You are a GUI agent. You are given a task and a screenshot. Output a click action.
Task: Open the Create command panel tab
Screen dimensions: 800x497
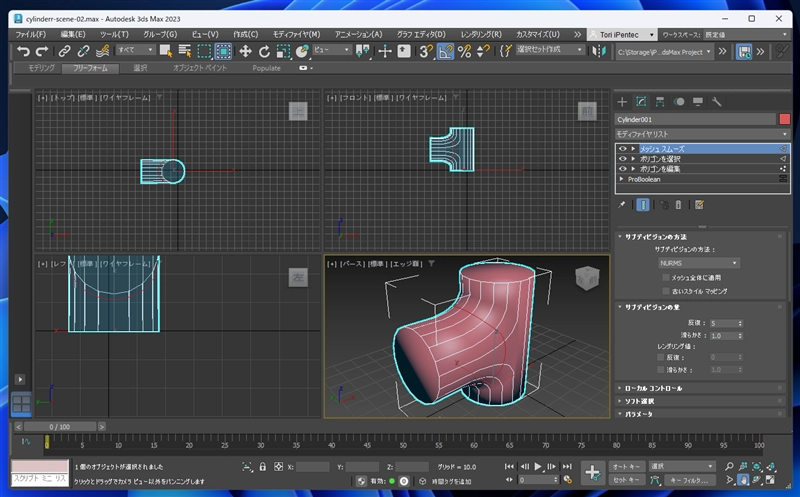point(622,102)
